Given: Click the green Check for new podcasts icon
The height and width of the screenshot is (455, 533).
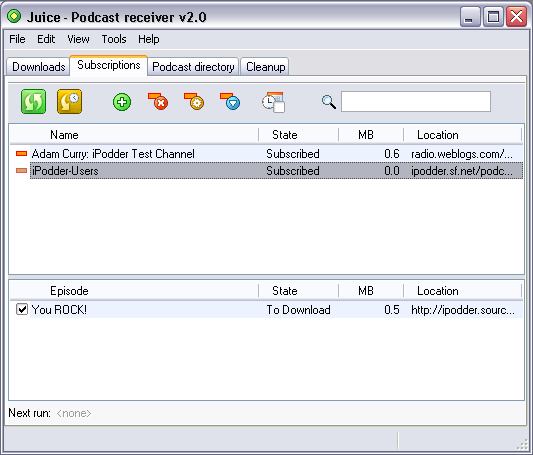Looking at the screenshot, I should [x=33, y=101].
